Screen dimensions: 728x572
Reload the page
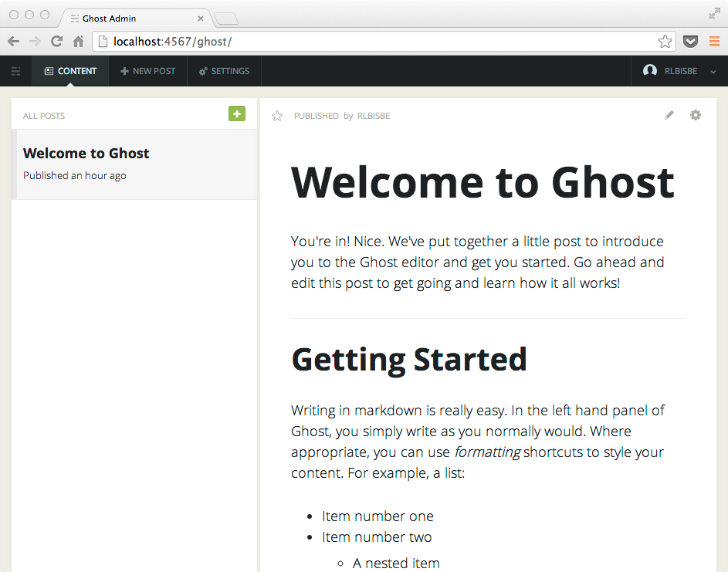click(x=56, y=42)
